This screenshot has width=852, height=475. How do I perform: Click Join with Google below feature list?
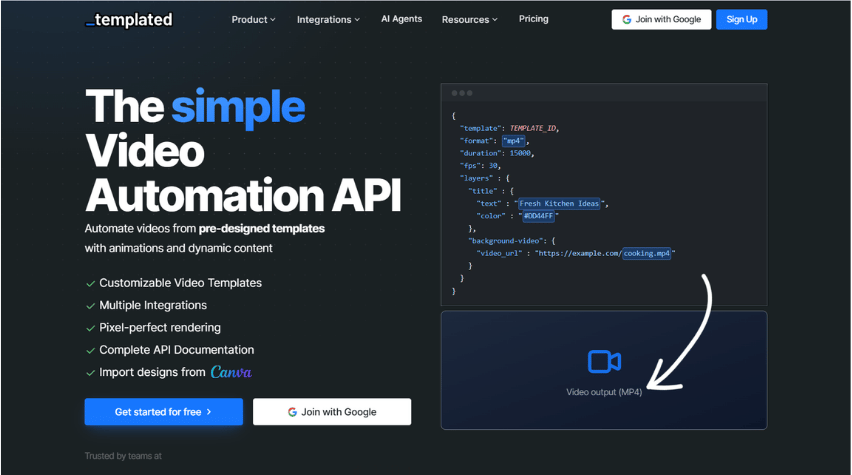point(332,412)
